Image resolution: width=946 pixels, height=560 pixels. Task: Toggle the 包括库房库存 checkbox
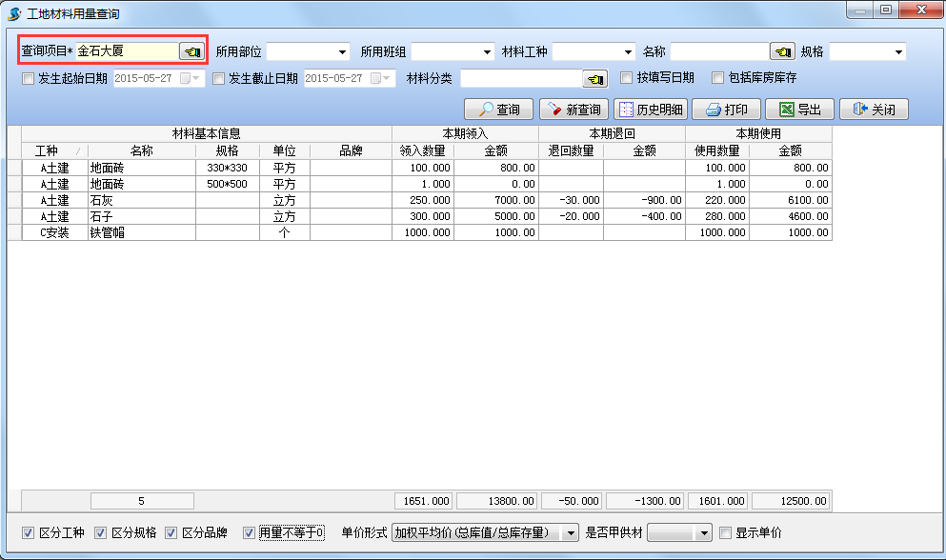pyautogui.click(x=721, y=78)
